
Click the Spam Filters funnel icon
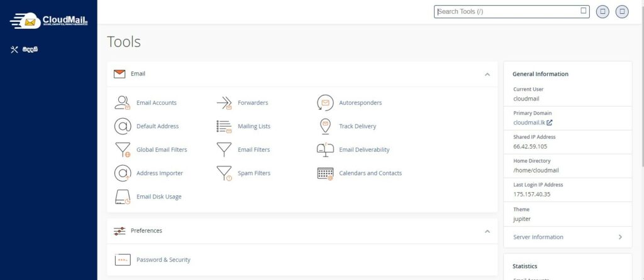224,173
